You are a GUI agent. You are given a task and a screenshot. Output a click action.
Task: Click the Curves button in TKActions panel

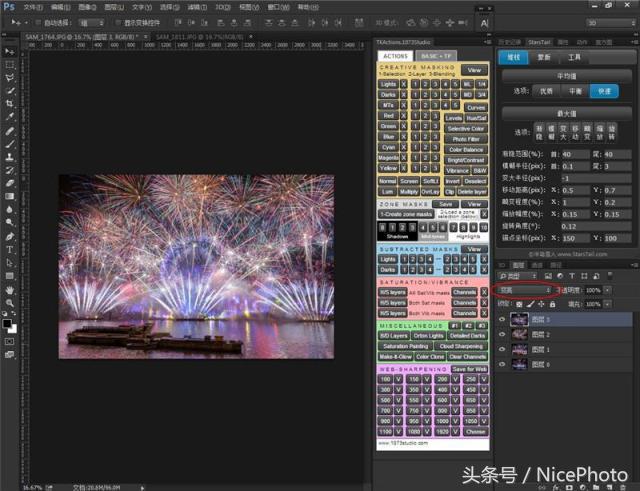[476, 107]
